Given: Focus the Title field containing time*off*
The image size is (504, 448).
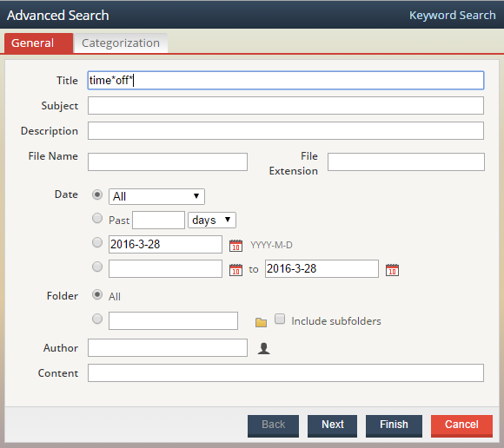Looking at the screenshot, I should (x=286, y=80).
